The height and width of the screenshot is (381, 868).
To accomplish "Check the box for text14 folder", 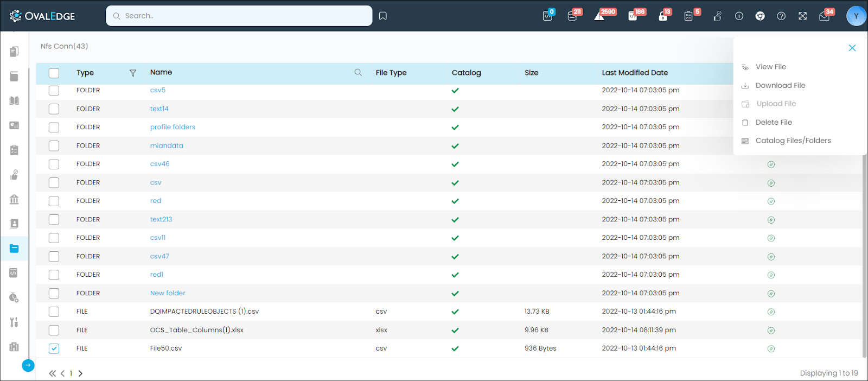I will coord(54,109).
